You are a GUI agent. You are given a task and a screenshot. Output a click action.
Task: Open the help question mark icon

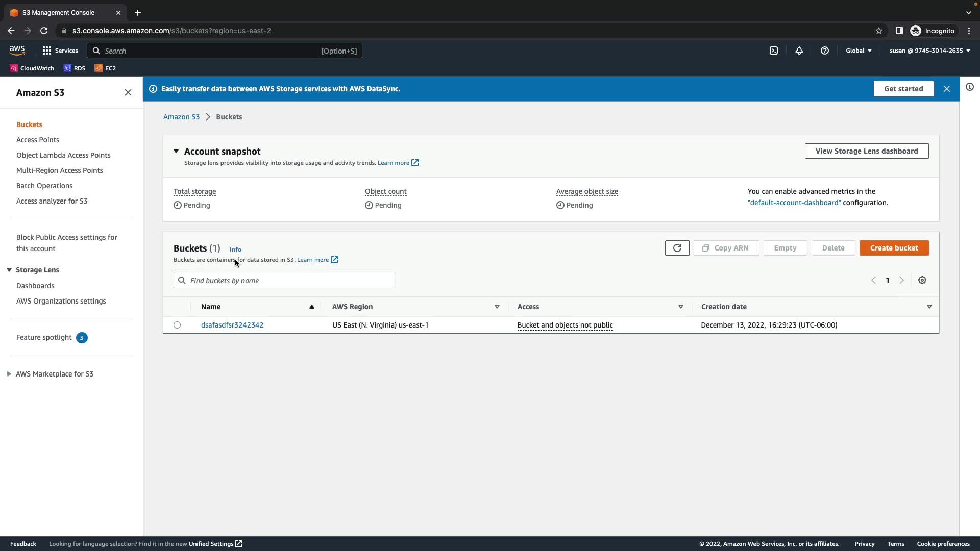click(825, 51)
